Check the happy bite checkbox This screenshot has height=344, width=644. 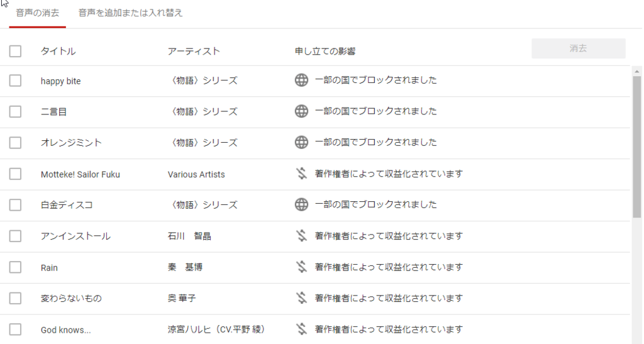15,80
